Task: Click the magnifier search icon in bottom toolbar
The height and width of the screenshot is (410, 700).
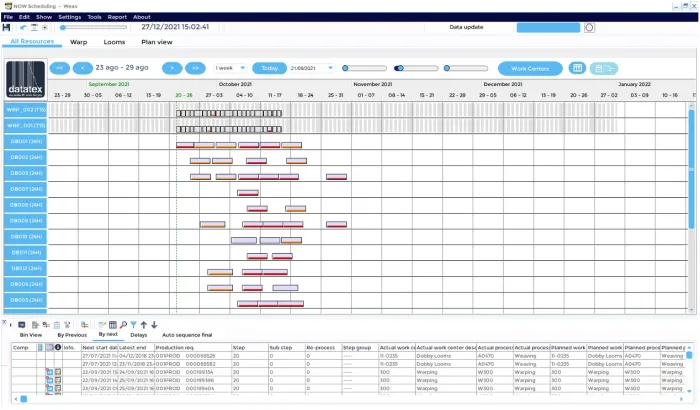Action: tap(123, 325)
